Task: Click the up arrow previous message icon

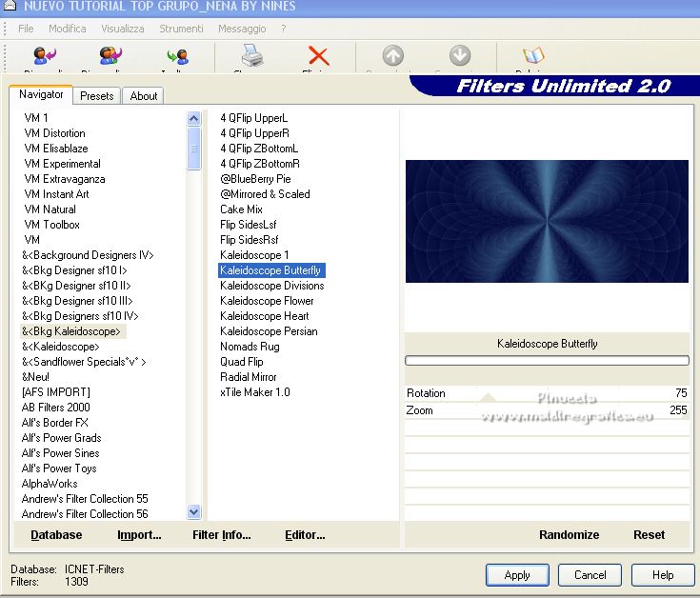Action: pos(392,55)
